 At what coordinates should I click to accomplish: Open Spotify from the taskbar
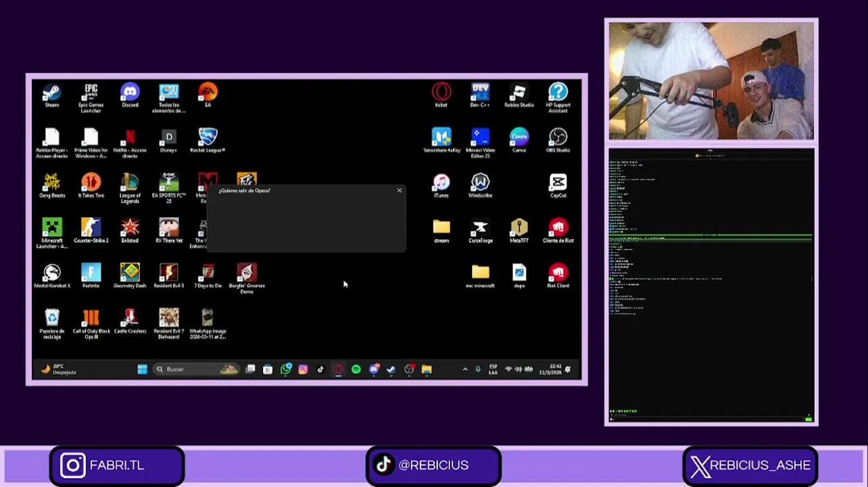pyautogui.click(x=356, y=369)
